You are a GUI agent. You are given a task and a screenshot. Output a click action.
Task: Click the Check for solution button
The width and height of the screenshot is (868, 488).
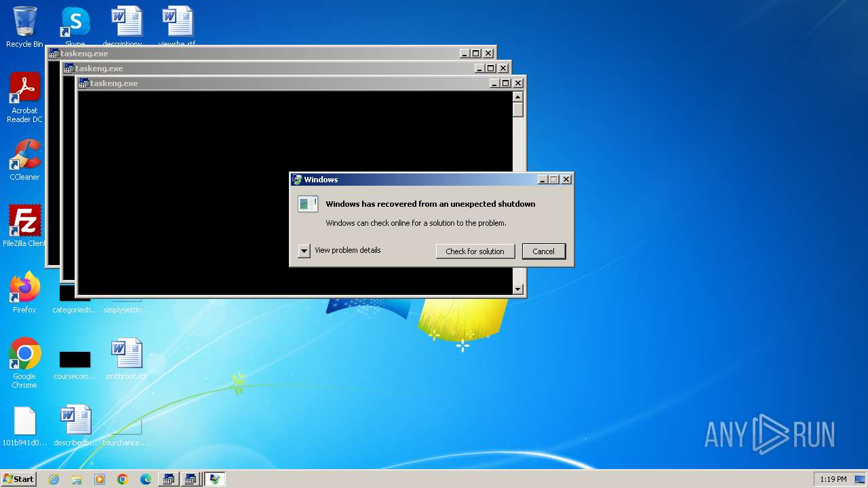pos(475,251)
